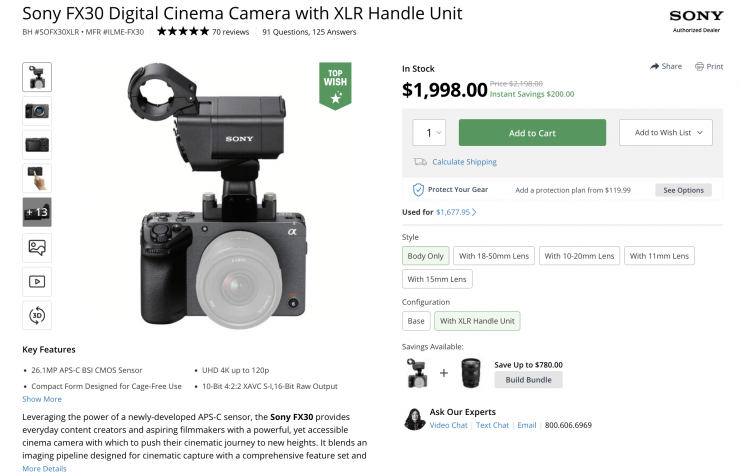Click the Top Wish ribbon badge
Image resolution: width=740 pixels, height=476 pixels.
[x=335, y=84]
